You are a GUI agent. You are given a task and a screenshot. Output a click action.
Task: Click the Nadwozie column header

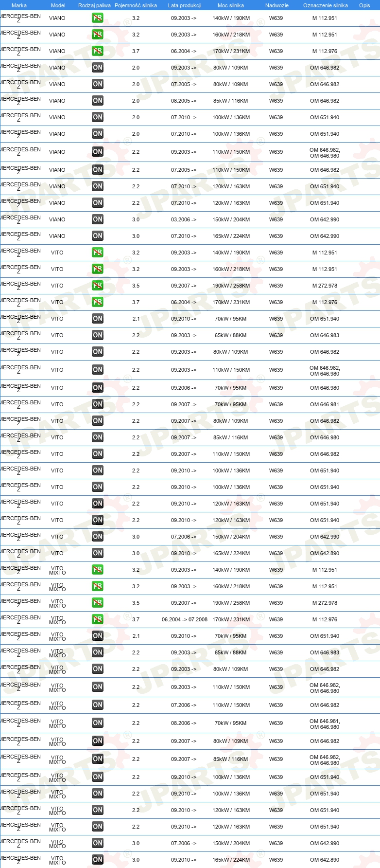277,5
